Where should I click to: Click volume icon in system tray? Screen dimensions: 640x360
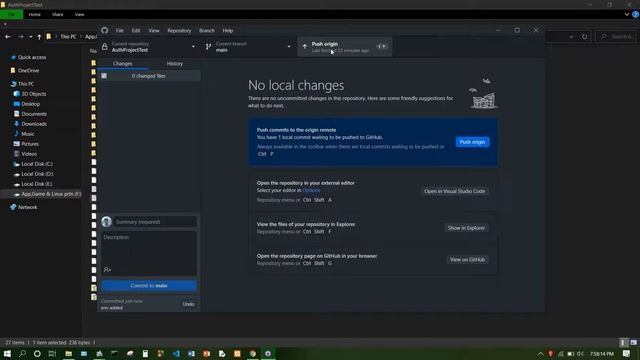point(580,353)
